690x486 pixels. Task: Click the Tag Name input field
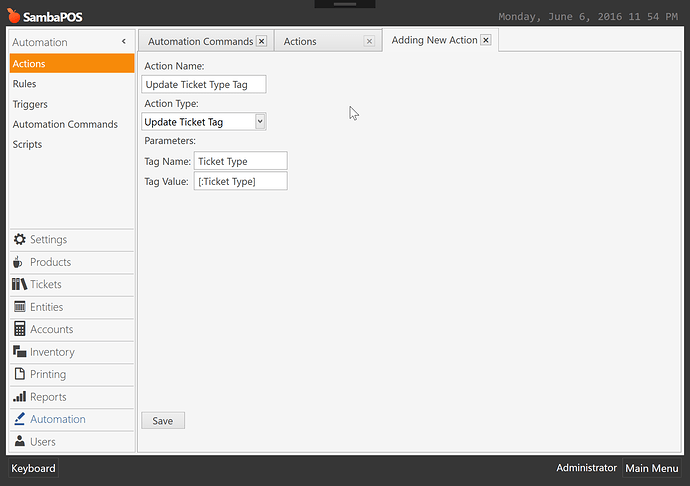pos(241,161)
